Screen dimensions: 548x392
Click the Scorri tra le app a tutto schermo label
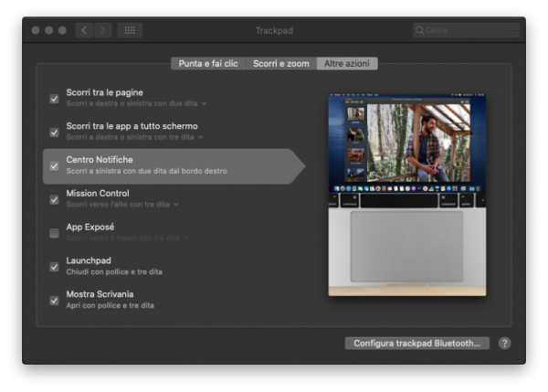point(132,126)
